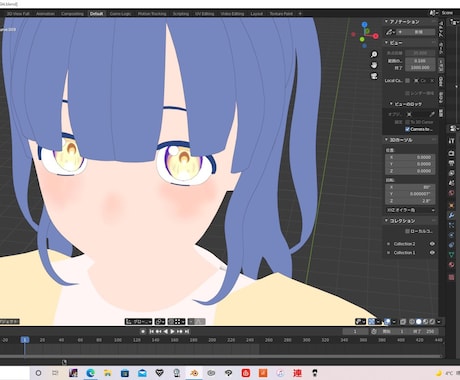460x380 pixels.
Task: Click the eyedropper in the view lock object field
Action: pyautogui.click(x=432, y=114)
